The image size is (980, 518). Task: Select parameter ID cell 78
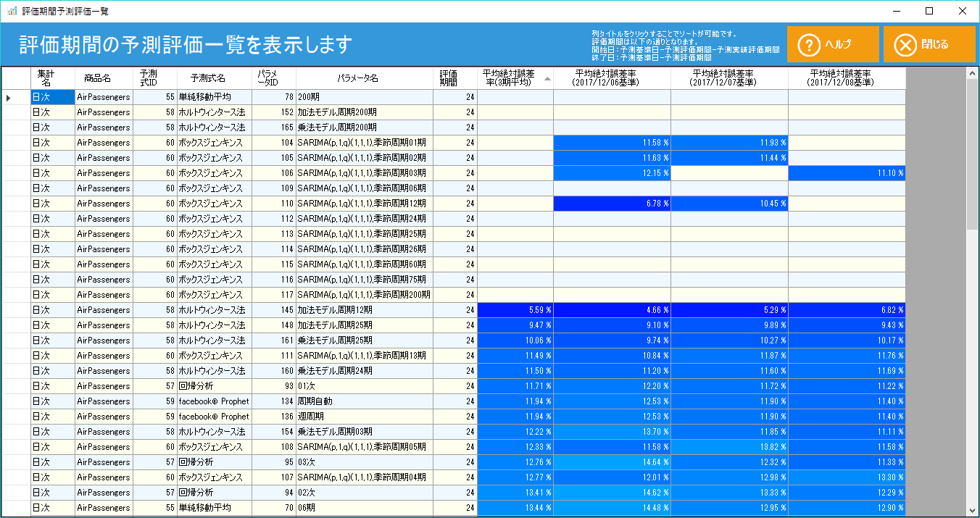(x=275, y=97)
